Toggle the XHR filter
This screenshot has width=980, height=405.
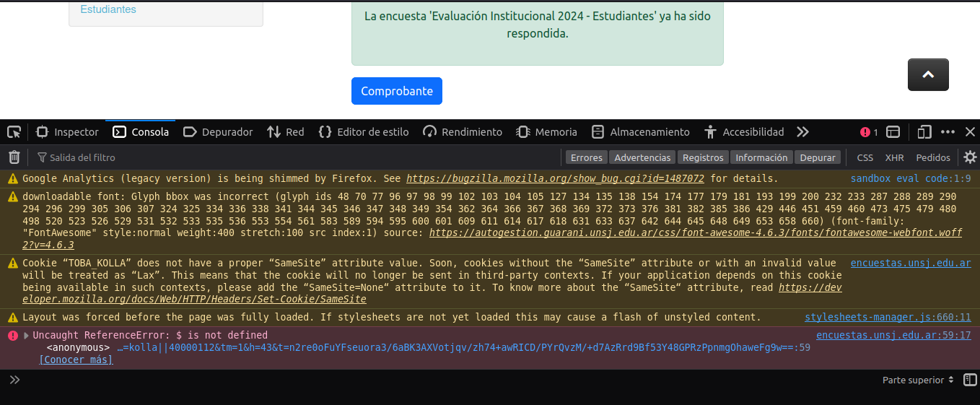click(894, 157)
